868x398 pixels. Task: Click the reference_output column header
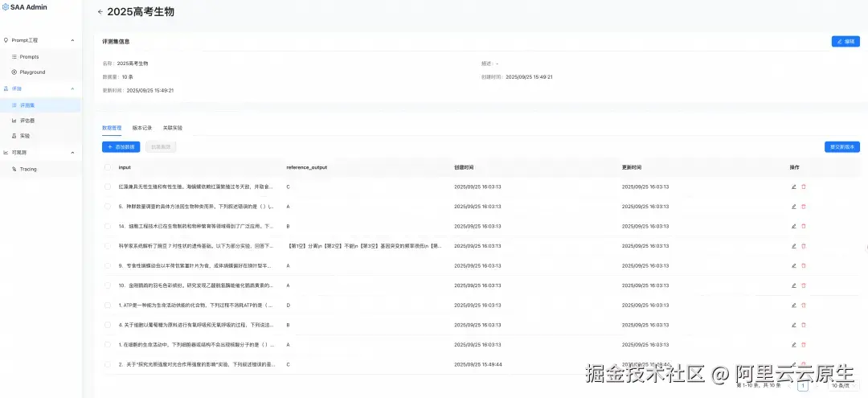click(x=306, y=167)
